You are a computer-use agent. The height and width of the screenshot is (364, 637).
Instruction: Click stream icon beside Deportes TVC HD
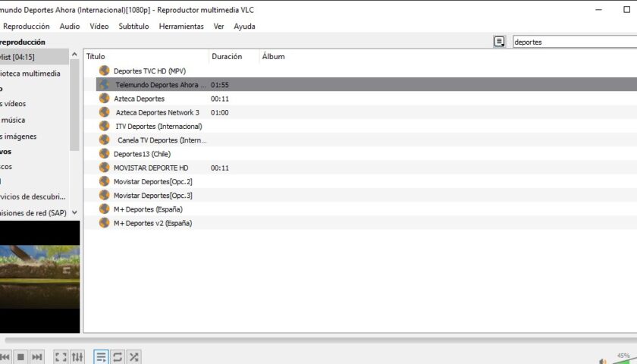(x=105, y=71)
